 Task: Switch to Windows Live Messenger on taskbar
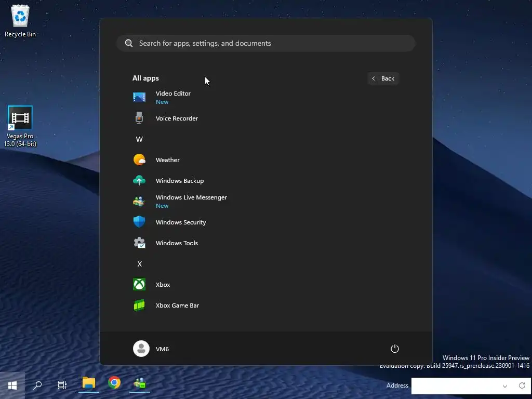139,383
